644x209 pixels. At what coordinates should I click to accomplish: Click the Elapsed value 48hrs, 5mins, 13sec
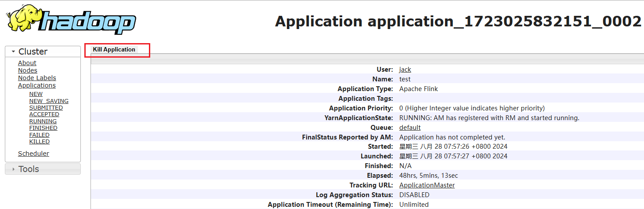point(429,176)
